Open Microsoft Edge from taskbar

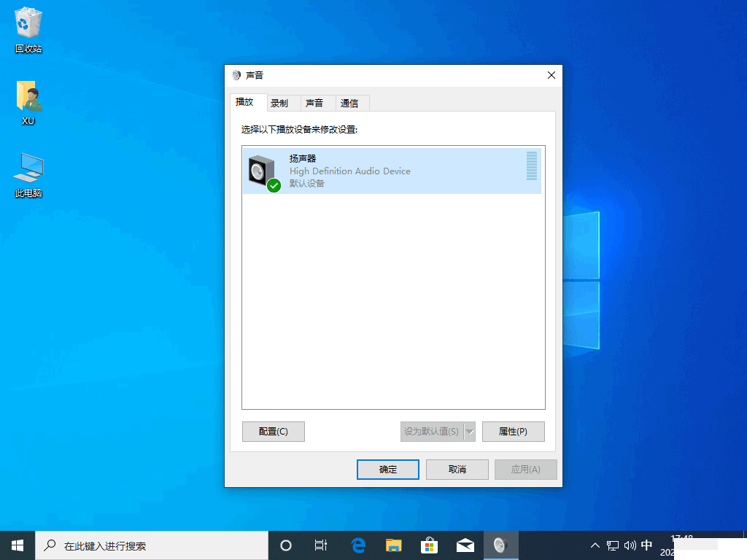click(x=357, y=545)
